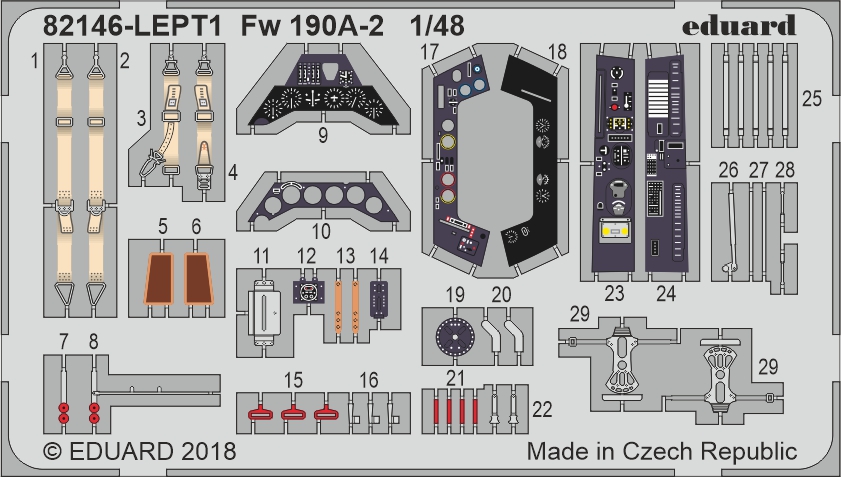The width and height of the screenshot is (841, 477).
Task: Click the dark switch panel under number 14
Action: 379,300
